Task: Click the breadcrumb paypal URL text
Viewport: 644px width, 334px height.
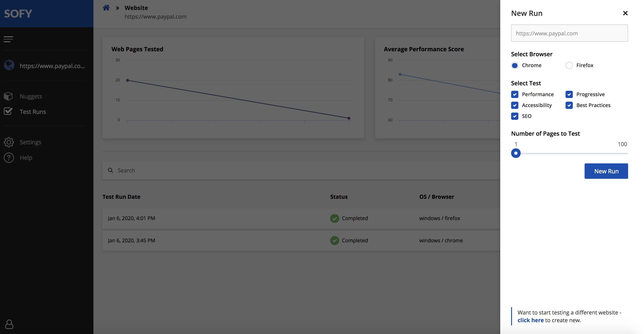Action: click(156, 17)
